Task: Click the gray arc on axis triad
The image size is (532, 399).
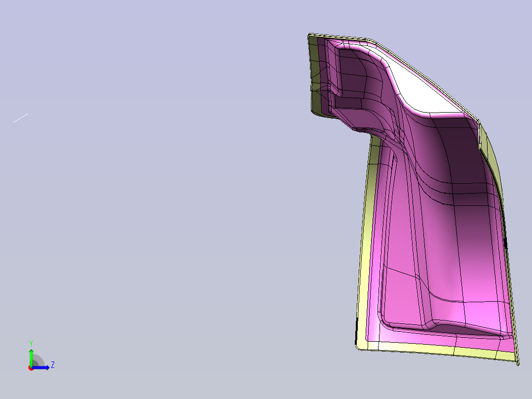Action: (x=38, y=360)
